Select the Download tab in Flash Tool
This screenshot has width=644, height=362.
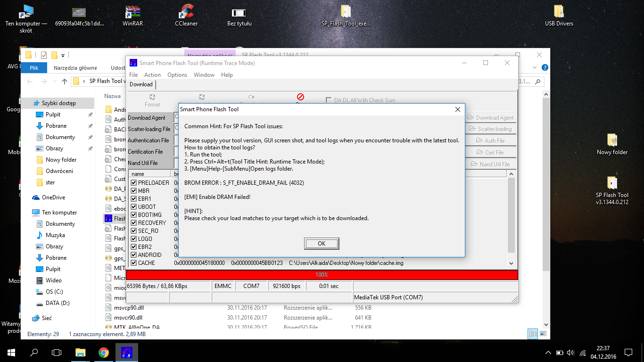[141, 84]
